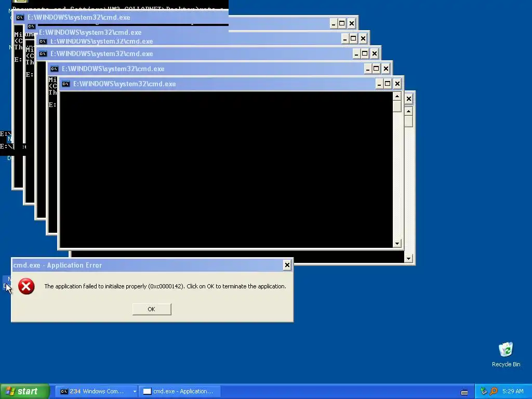Image resolution: width=532 pixels, height=399 pixels.
Task: Click the Application Error dialog title bar
Action: click(x=152, y=265)
